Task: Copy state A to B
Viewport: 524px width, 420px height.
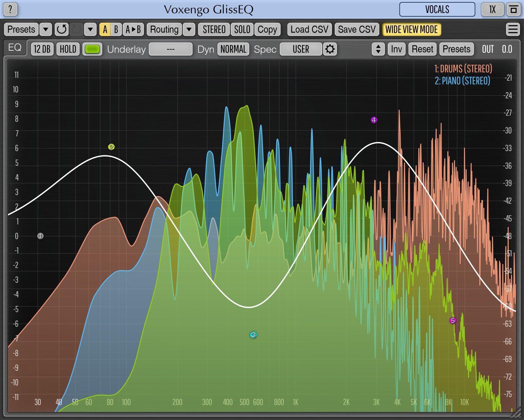Action: pos(133,29)
